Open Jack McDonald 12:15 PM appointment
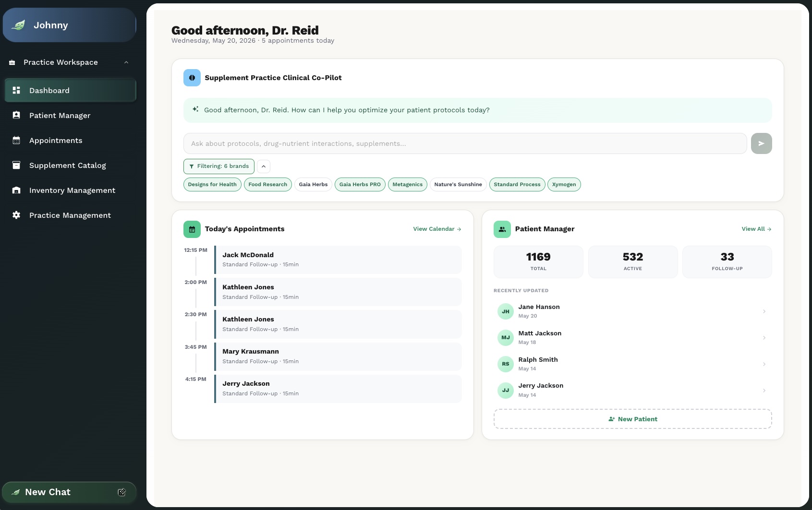Screen dimensions: 812x510 [x=338, y=260]
